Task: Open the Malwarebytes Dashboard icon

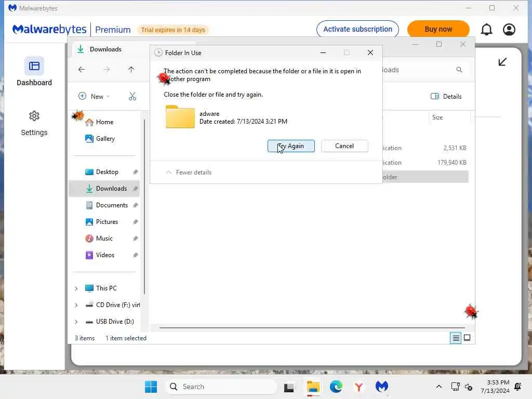Action: (34, 66)
